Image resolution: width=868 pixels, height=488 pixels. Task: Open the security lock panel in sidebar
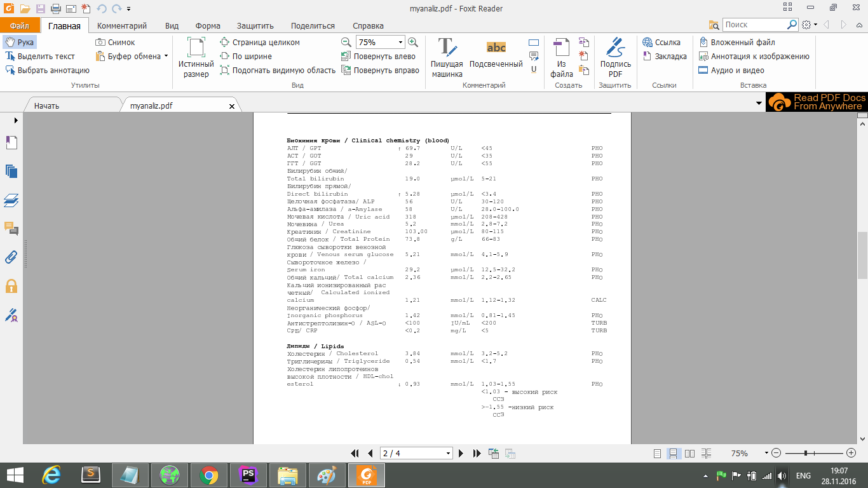pos(11,286)
